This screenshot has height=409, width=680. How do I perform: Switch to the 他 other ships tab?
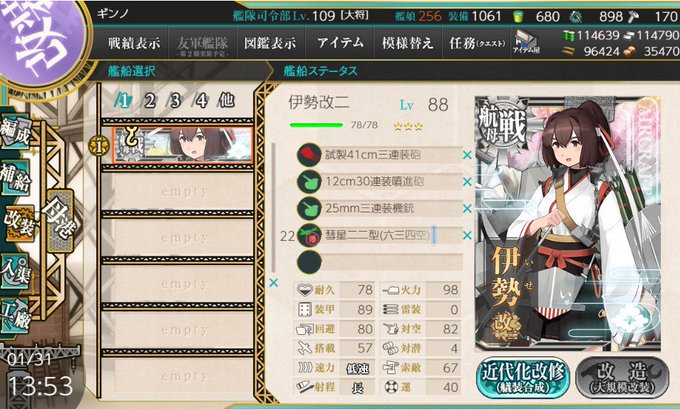coord(226,101)
